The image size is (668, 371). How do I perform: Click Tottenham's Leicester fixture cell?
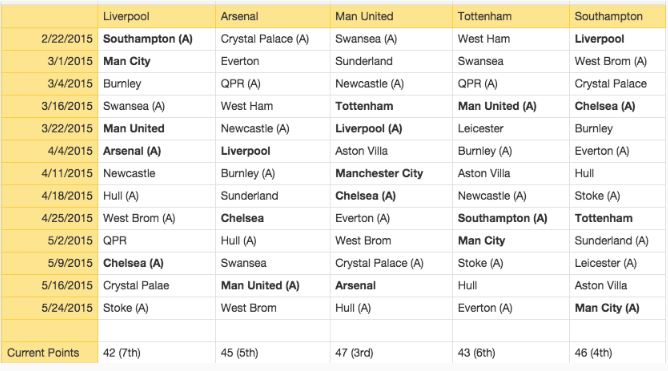point(511,129)
